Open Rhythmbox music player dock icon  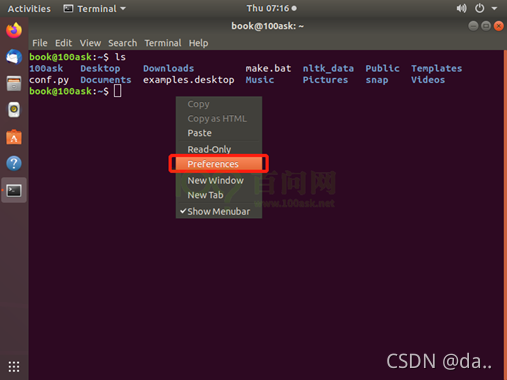point(14,110)
